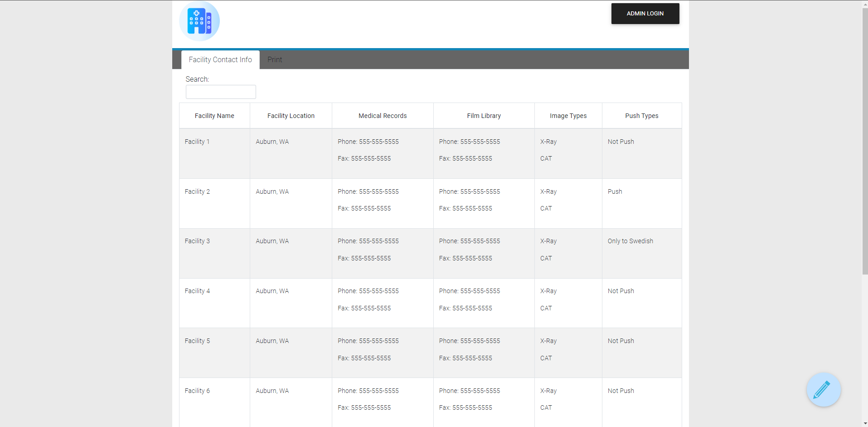Click the Film Library column header
Screen dimensions: 868x427
tap(484, 116)
